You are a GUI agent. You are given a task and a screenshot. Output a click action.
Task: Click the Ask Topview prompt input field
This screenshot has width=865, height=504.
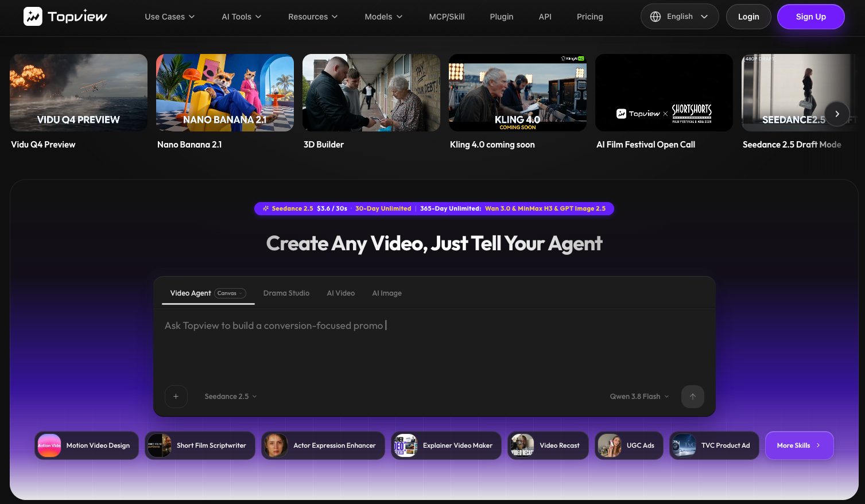(x=435, y=344)
